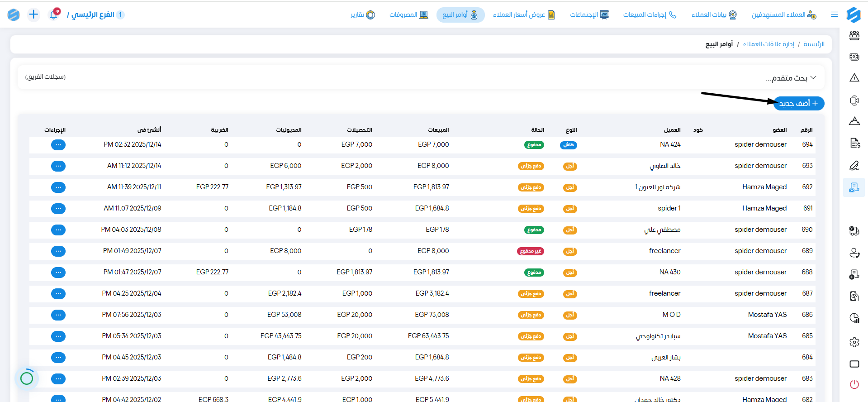Open actions menu for order 689
868x402 pixels.
58,251
